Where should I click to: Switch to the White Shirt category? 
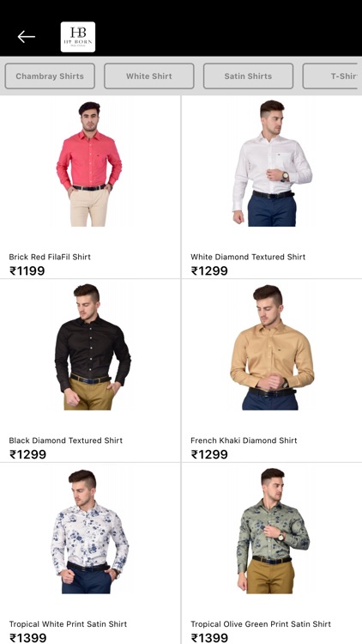click(x=149, y=76)
